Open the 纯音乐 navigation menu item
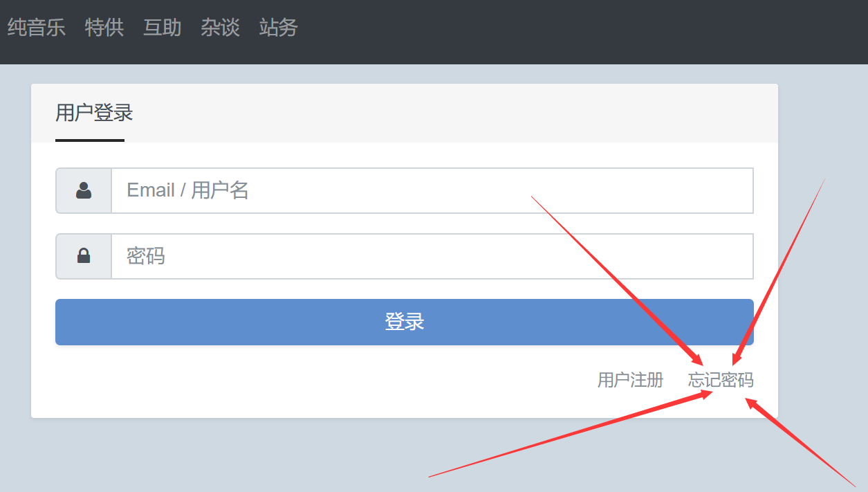Image resolution: width=868 pixels, height=492 pixels. (36, 28)
